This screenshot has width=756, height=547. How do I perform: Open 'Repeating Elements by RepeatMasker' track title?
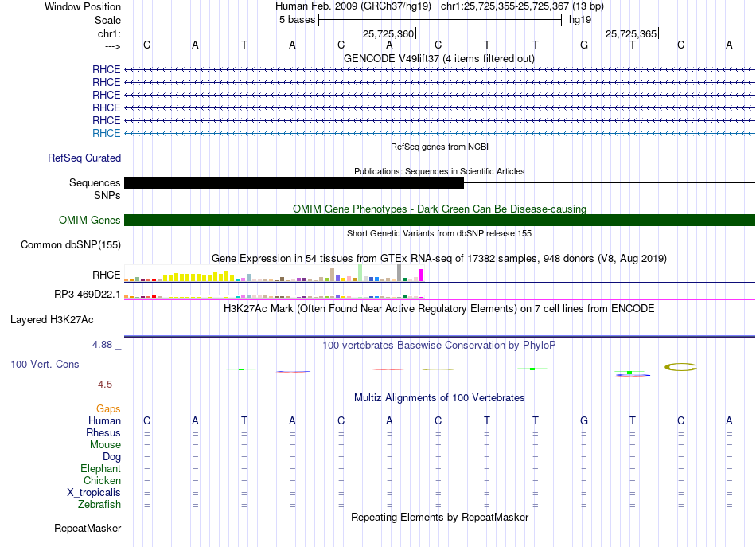439,517
